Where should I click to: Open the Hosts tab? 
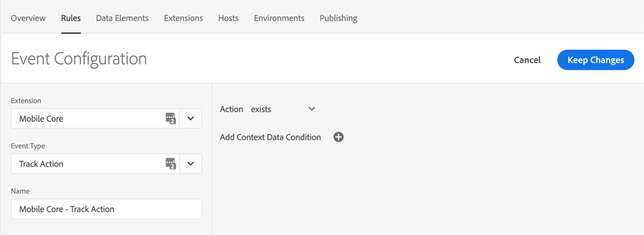click(x=229, y=18)
